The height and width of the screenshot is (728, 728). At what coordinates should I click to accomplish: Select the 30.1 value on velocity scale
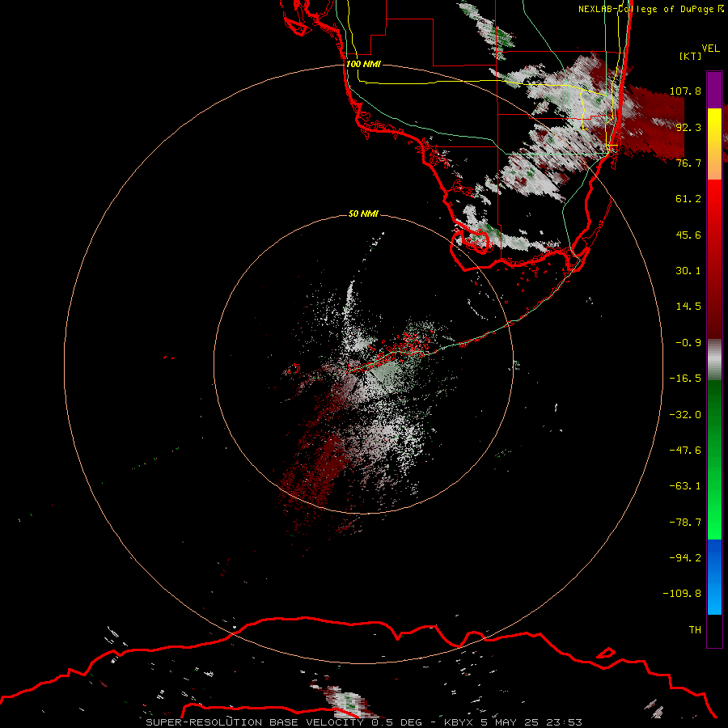tap(688, 271)
